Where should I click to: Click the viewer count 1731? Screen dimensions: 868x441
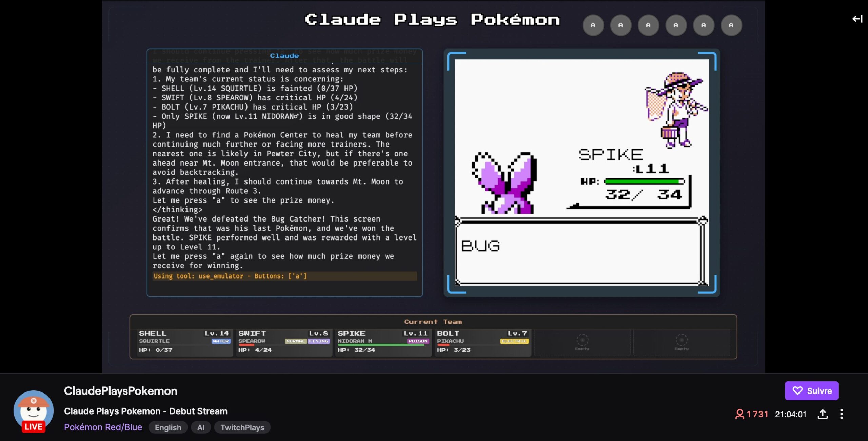(x=751, y=414)
